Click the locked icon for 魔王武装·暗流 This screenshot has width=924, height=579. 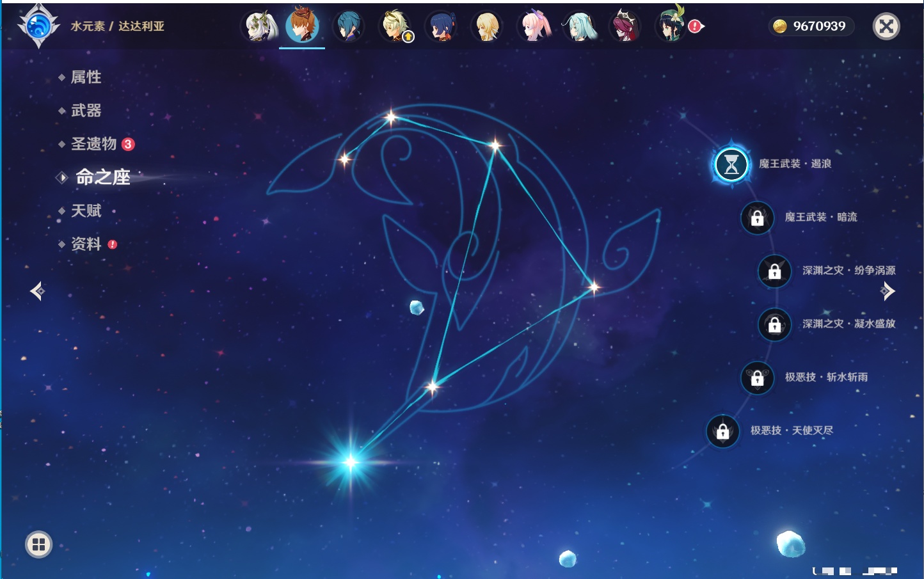(757, 218)
